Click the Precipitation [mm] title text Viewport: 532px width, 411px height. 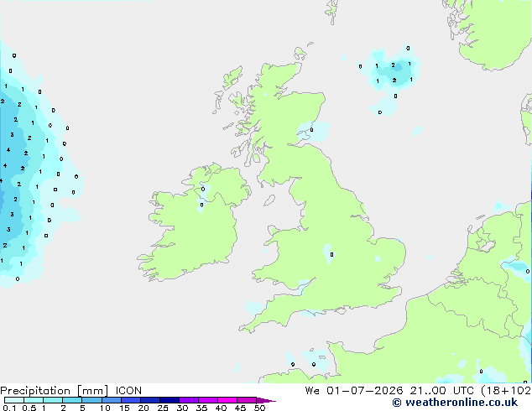coord(55,391)
